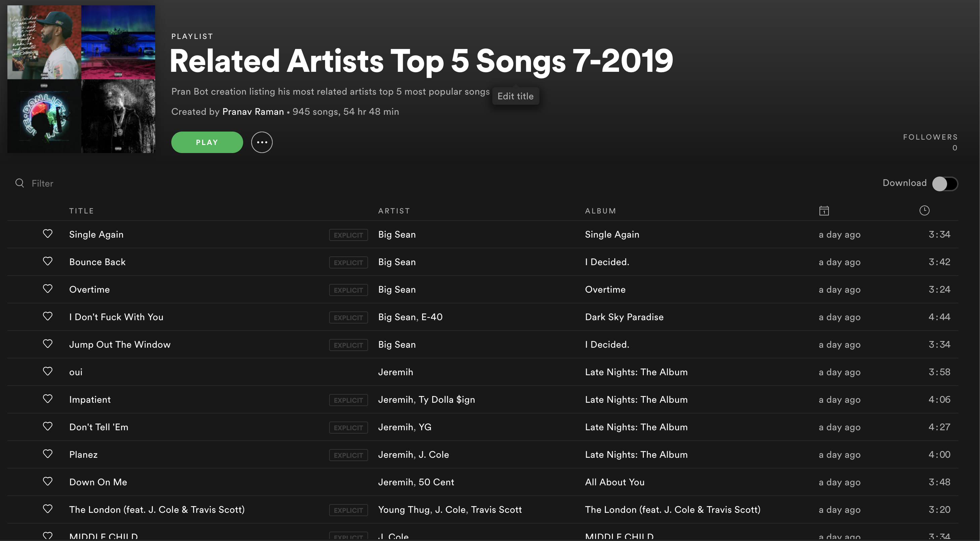Save Impatient using the heart toggle
The height and width of the screenshot is (541, 980).
click(x=48, y=399)
